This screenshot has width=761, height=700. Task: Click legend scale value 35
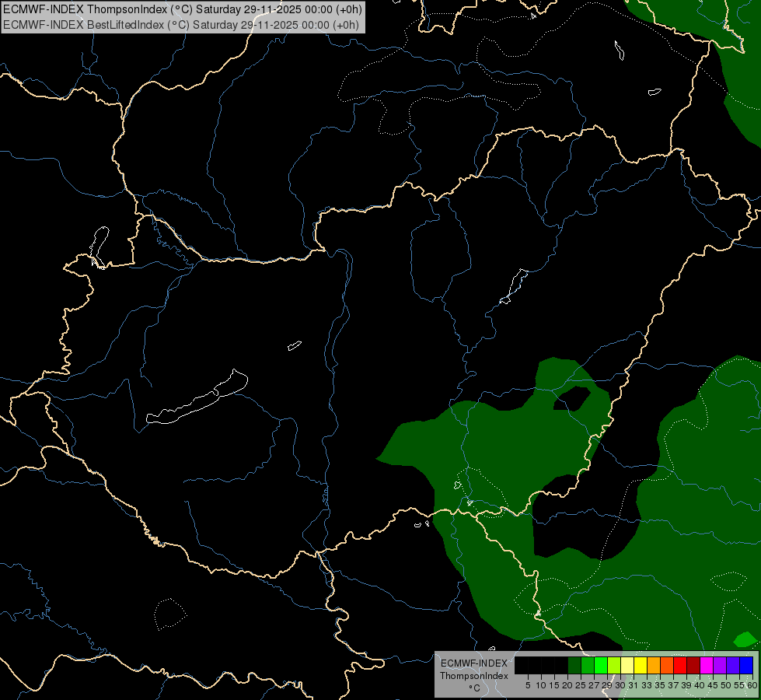point(660,685)
